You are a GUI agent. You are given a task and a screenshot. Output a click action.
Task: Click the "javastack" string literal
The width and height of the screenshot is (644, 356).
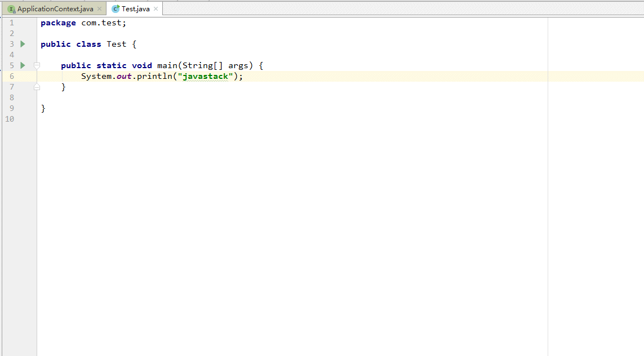(205, 77)
